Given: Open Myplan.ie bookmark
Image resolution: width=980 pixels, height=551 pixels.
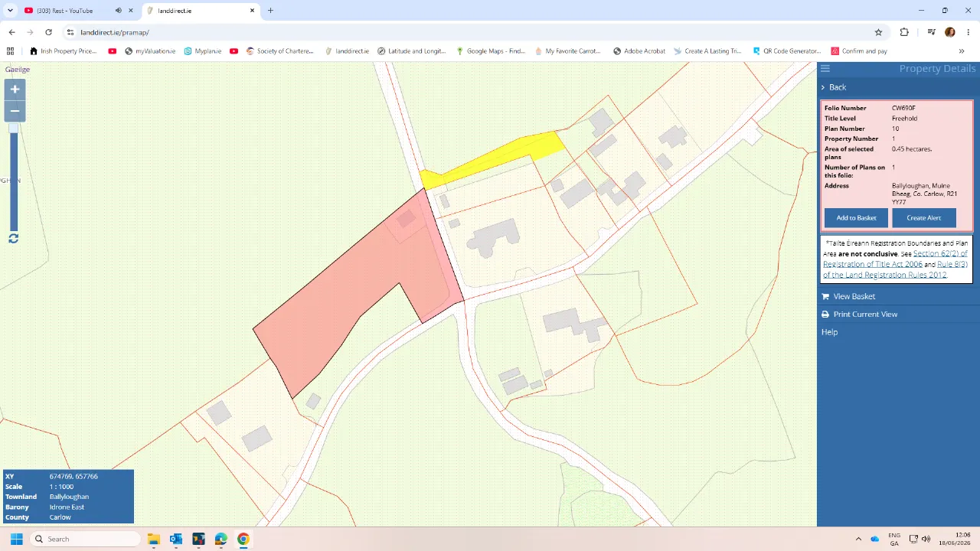Looking at the screenshot, I should tap(203, 51).
